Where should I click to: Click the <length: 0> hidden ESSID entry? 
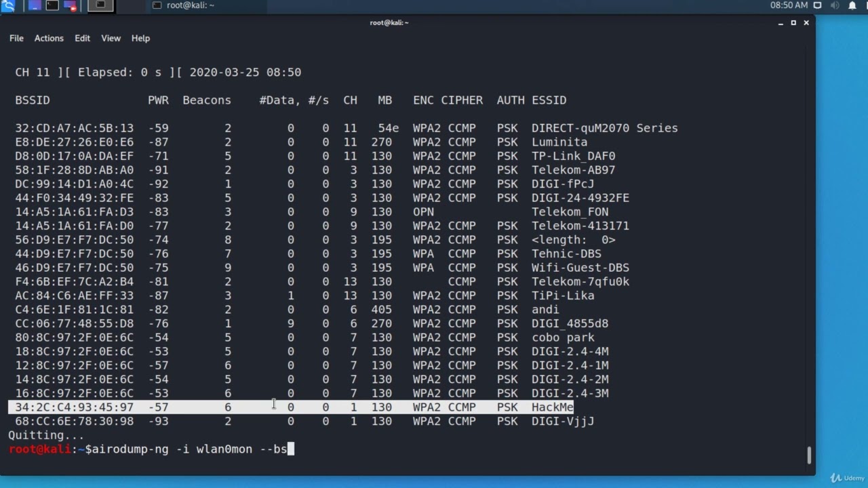tap(573, 239)
